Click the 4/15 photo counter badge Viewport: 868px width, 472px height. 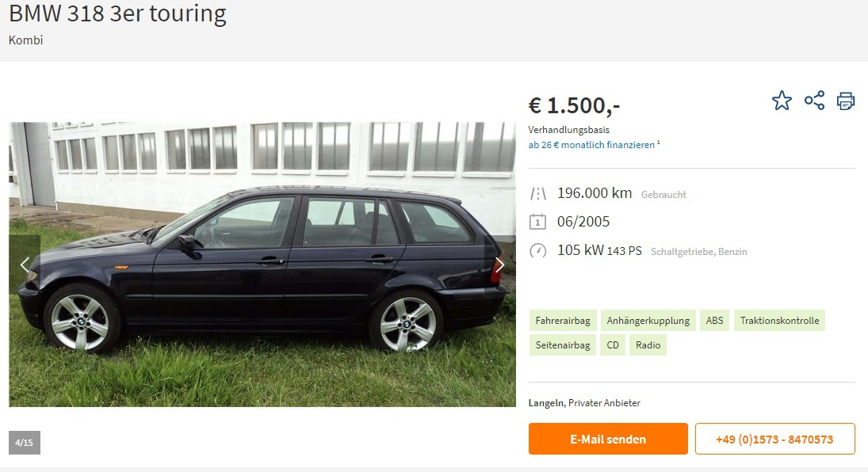[x=25, y=443]
